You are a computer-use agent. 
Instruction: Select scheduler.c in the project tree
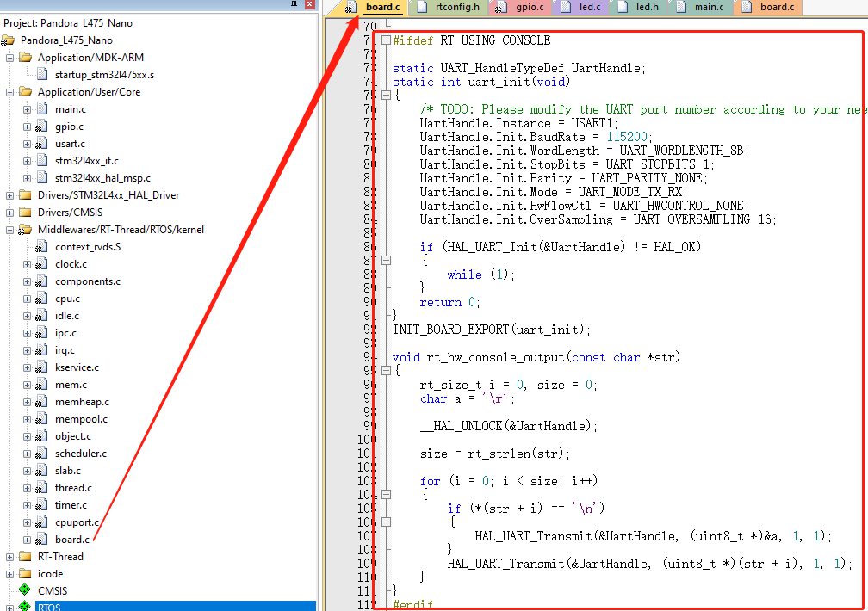[x=80, y=454]
